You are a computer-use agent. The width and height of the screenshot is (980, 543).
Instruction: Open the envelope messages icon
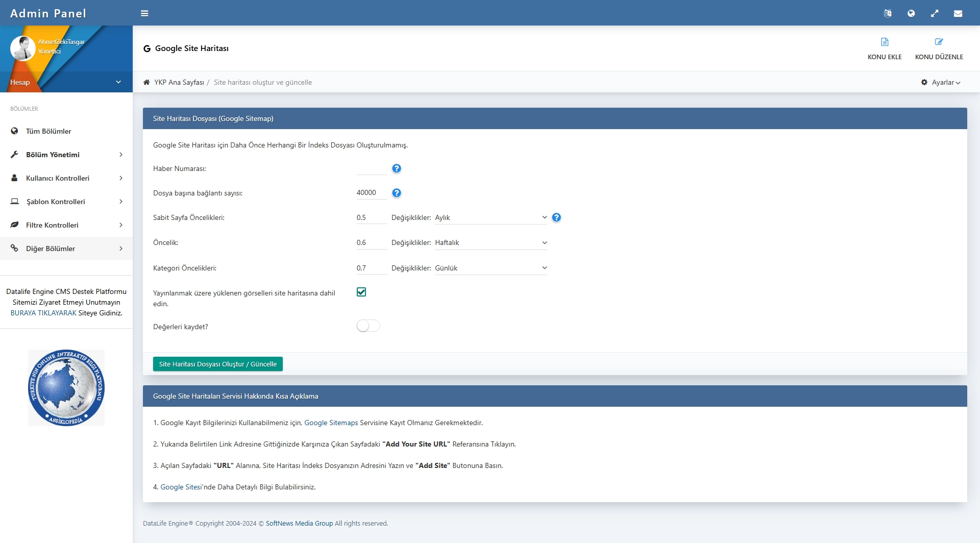pyautogui.click(x=958, y=13)
